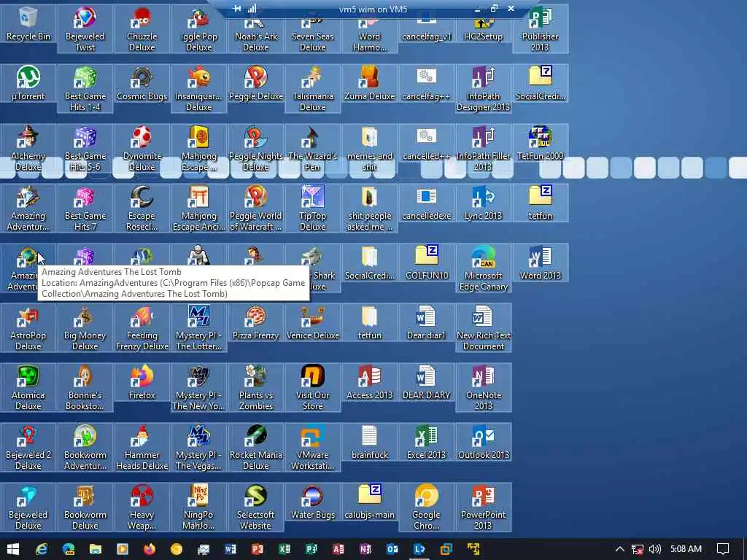Pin the VM connection bar
The height and width of the screenshot is (560, 747).
[237, 9]
